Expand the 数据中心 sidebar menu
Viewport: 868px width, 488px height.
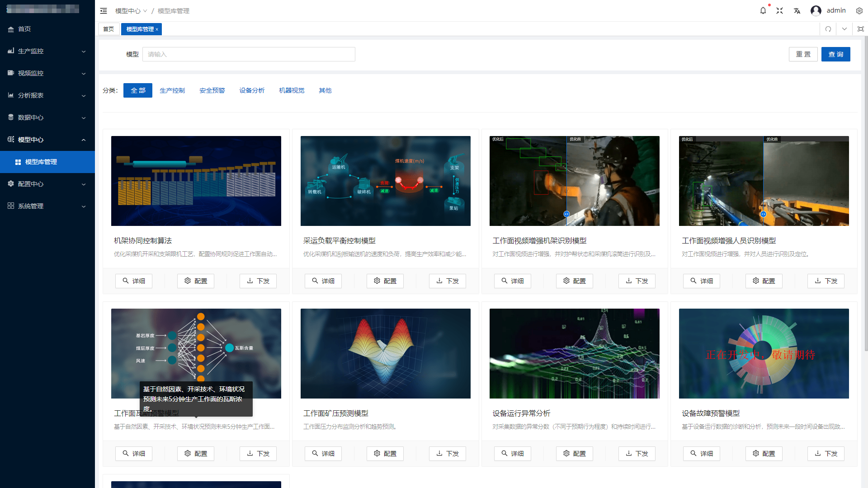[47, 117]
